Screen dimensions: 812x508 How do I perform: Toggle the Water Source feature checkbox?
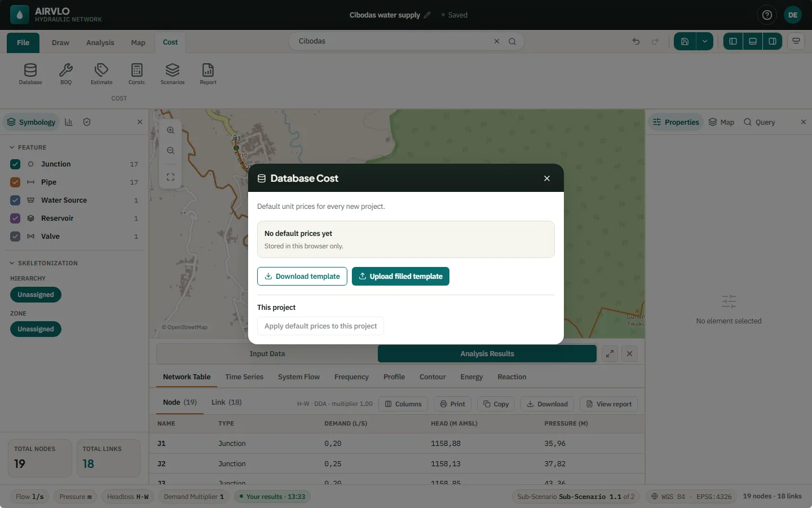[x=15, y=200]
